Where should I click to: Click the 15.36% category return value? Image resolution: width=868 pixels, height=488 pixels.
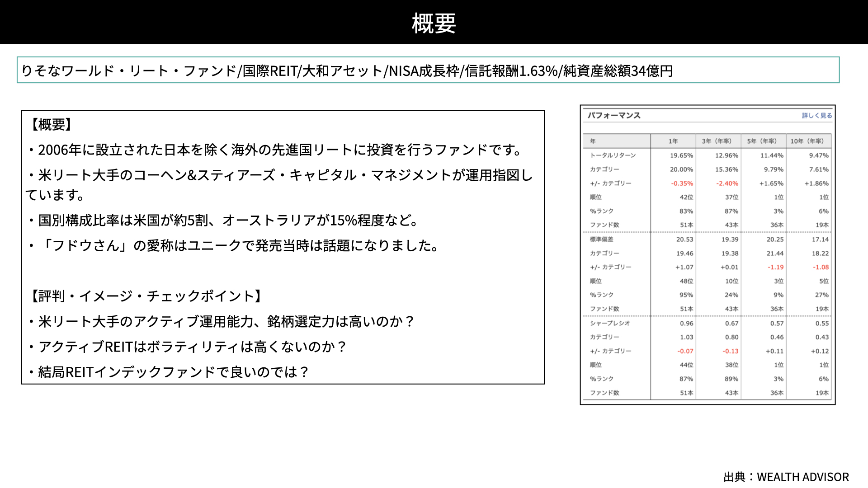click(x=726, y=169)
